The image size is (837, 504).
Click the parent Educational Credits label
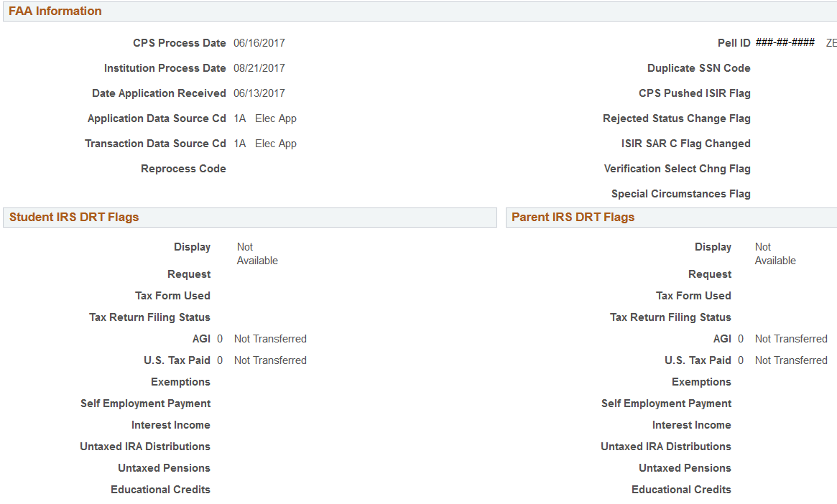point(681,489)
